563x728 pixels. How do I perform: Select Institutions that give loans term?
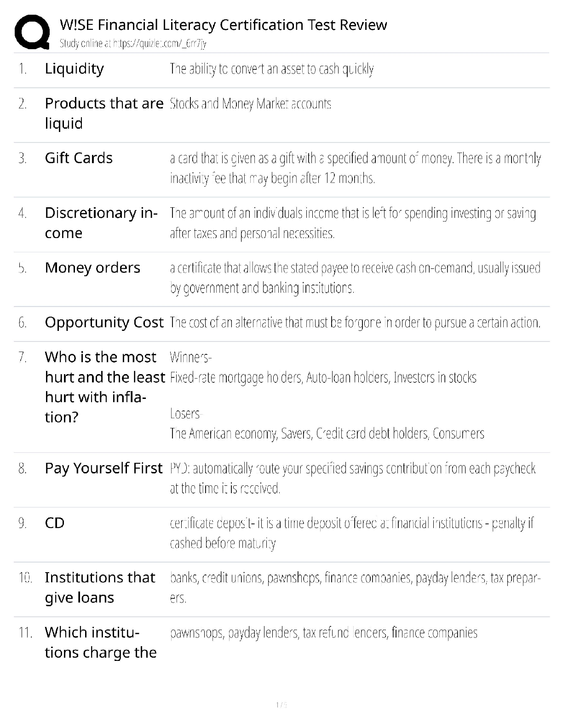click(x=100, y=587)
